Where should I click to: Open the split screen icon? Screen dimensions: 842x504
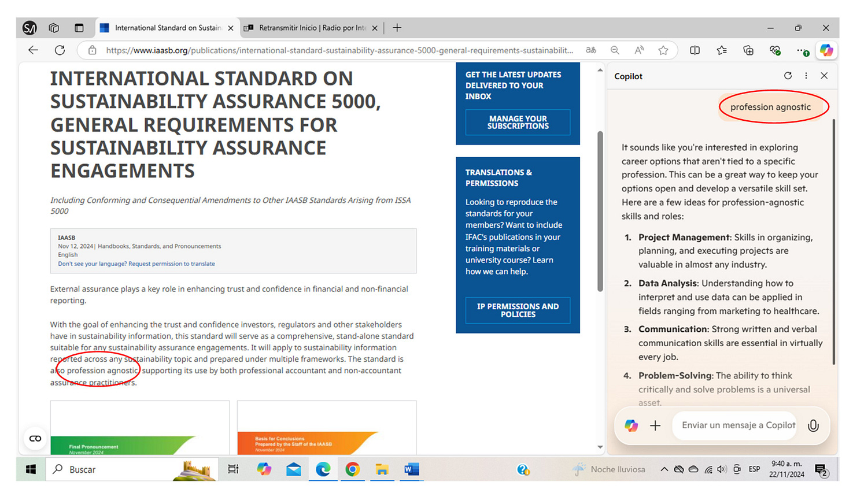click(x=695, y=50)
